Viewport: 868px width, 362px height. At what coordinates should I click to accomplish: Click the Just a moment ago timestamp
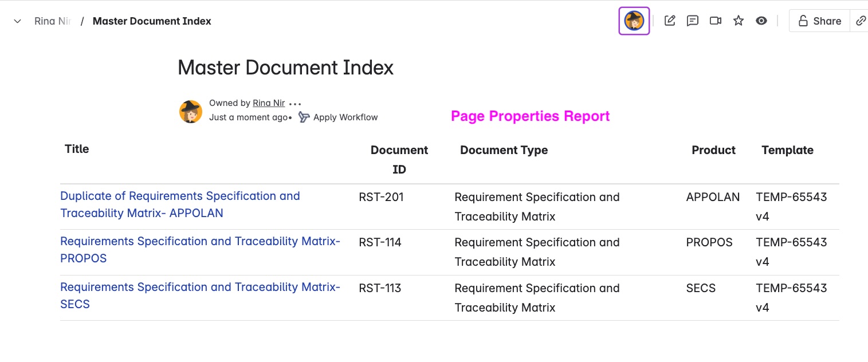point(248,117)
